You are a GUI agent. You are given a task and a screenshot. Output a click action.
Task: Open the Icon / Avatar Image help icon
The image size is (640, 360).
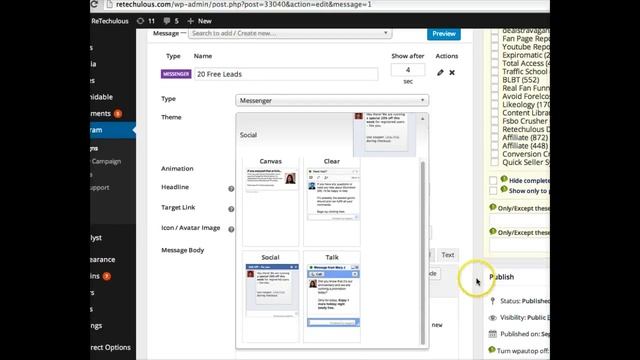[x=231, y=229]
